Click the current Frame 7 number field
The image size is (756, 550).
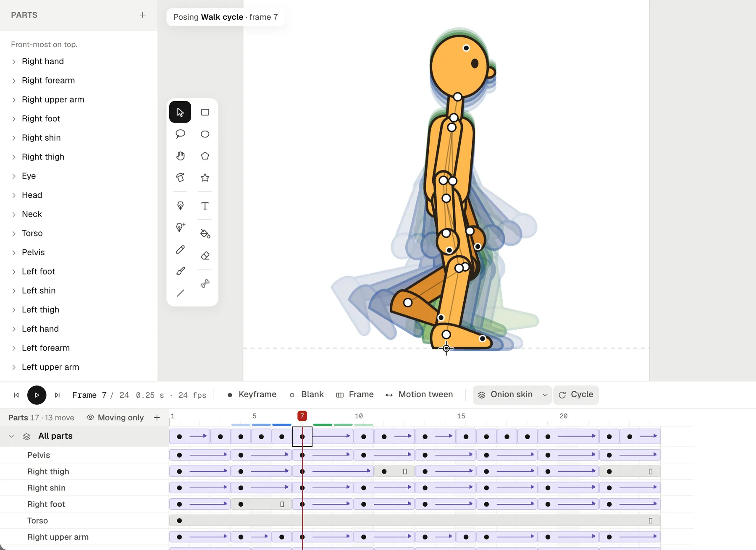tap(104, 395)
